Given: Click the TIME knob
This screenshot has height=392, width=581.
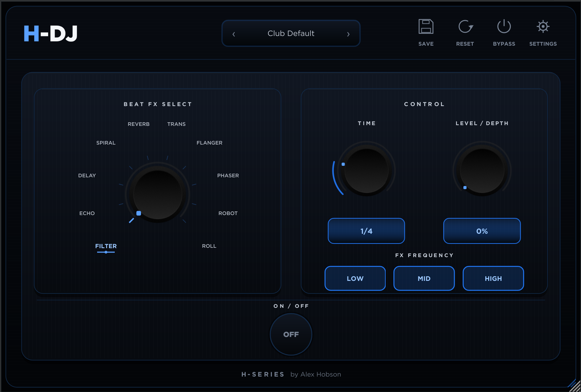Looking at the screenshot, I should (367, 170).
